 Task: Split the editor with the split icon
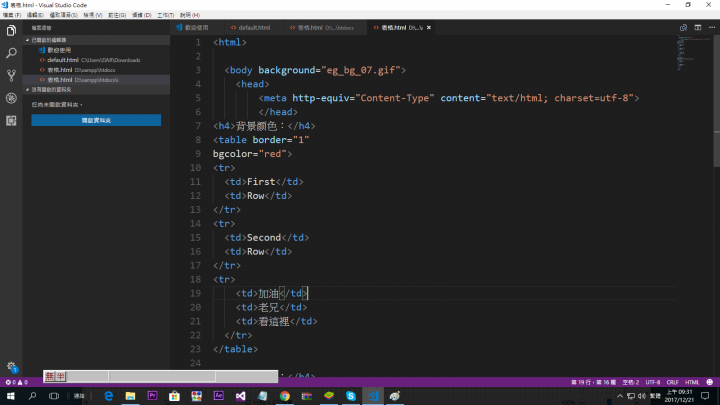(x=698, y=28)
